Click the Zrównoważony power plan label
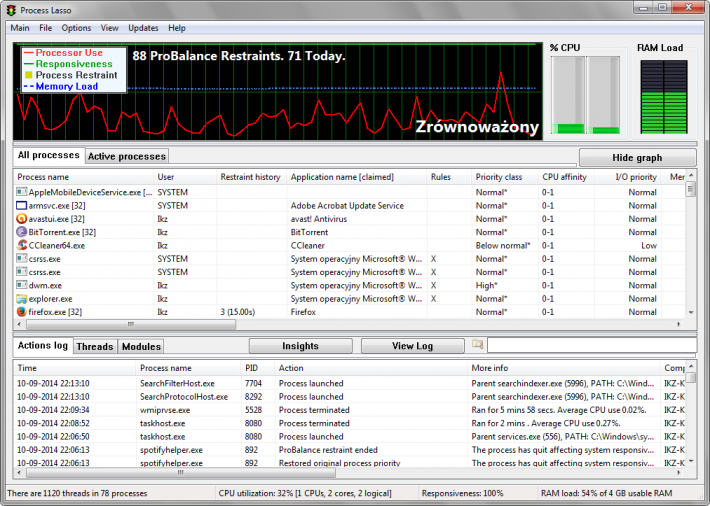710x506 pixels. (x=477, y=127)
